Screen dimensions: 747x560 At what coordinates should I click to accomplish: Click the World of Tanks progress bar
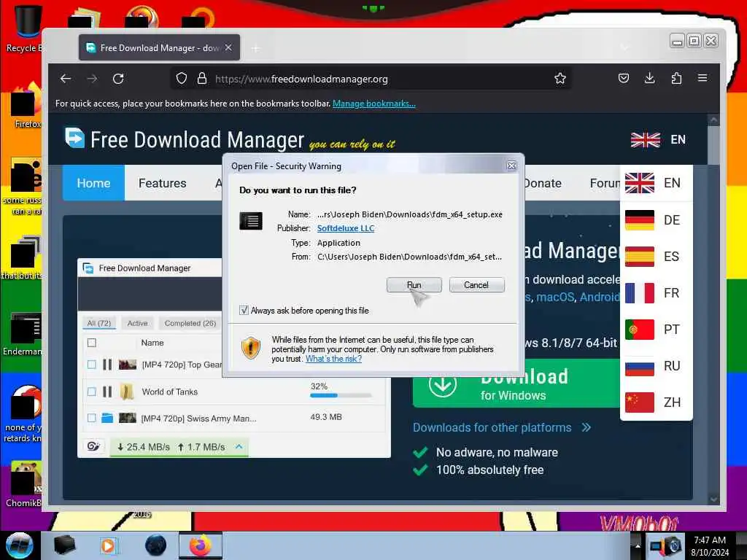click(x=341, y=395)
